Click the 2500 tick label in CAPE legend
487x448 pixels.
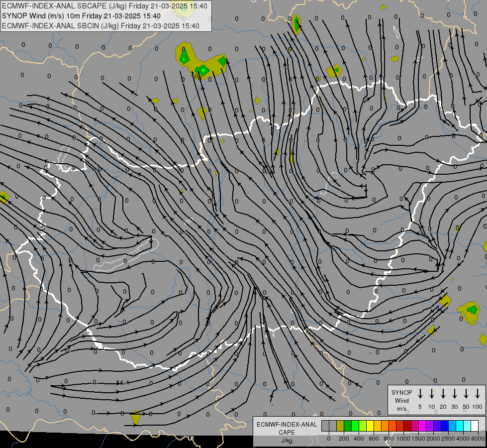point(448,439)
